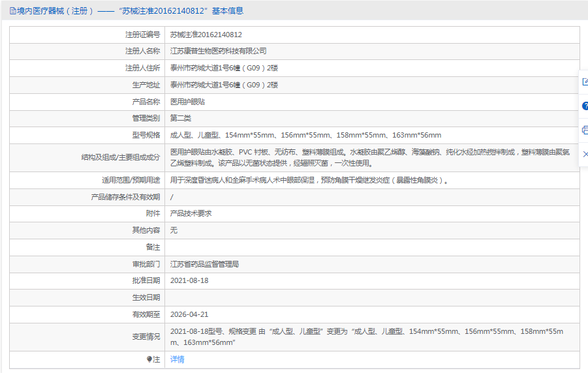The image size is (588, 373).
Task: Click the expiry date 2026-04-21
Action: [x=189, y=314]
